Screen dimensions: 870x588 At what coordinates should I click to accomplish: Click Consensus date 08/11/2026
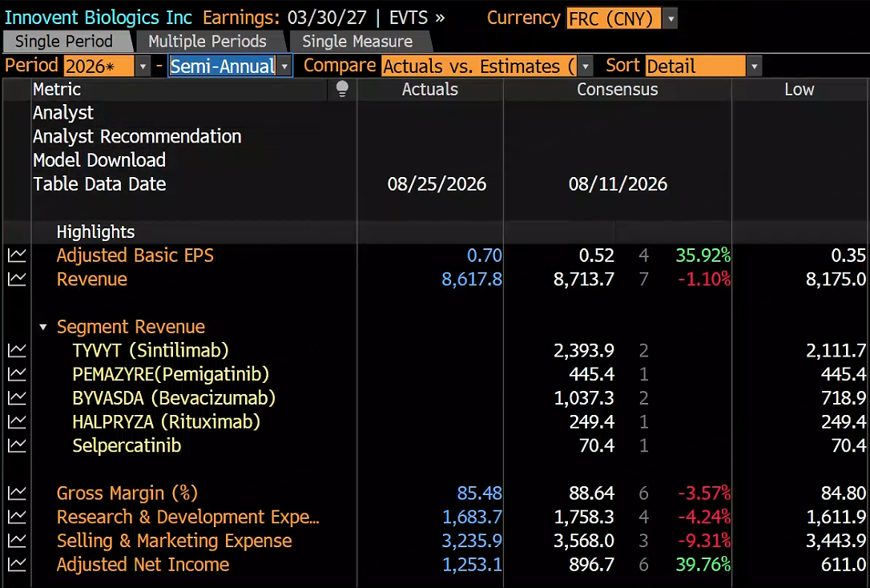pos(618,184)
